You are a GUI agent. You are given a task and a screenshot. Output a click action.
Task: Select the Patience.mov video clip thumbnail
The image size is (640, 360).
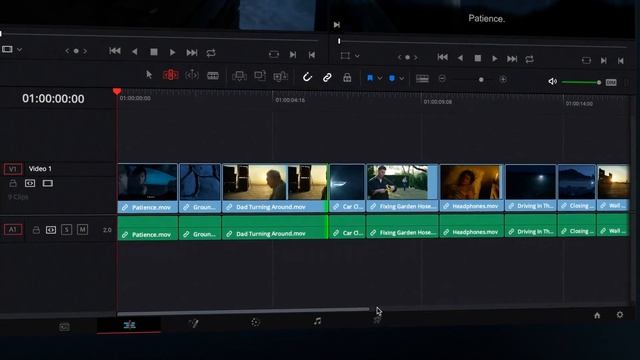coord(147,182)
